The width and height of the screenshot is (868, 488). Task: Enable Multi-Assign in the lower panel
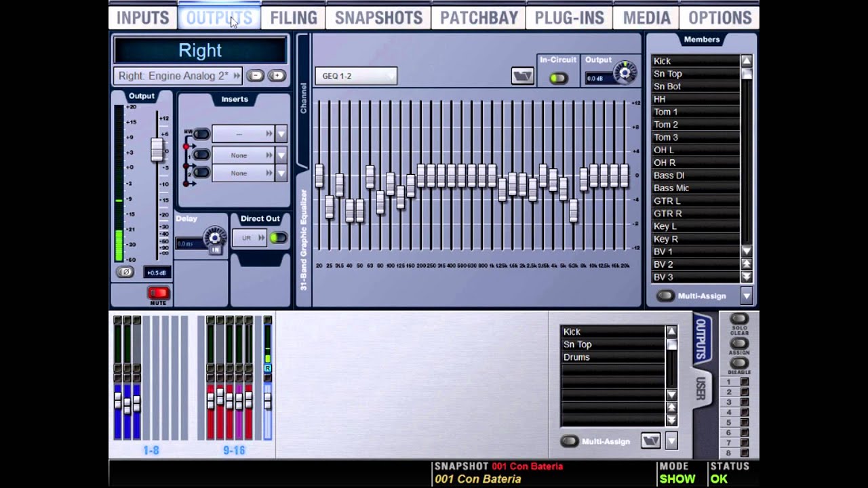(x=569, y=441)
